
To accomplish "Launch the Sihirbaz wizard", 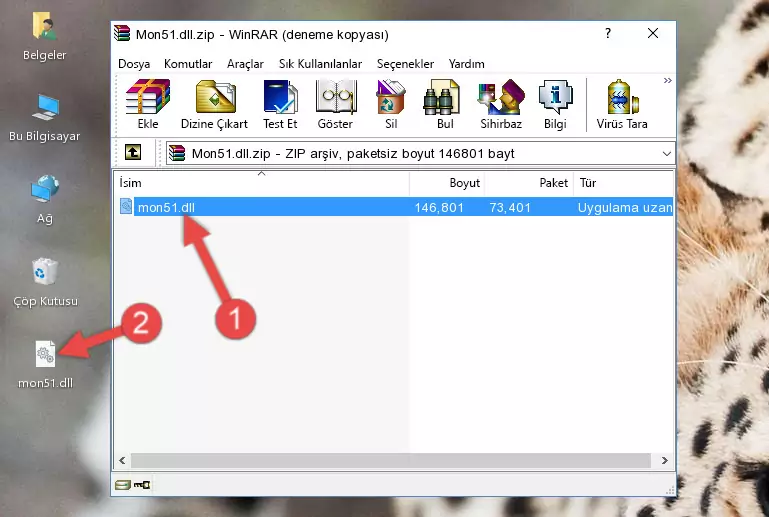I will pos(501,104).
